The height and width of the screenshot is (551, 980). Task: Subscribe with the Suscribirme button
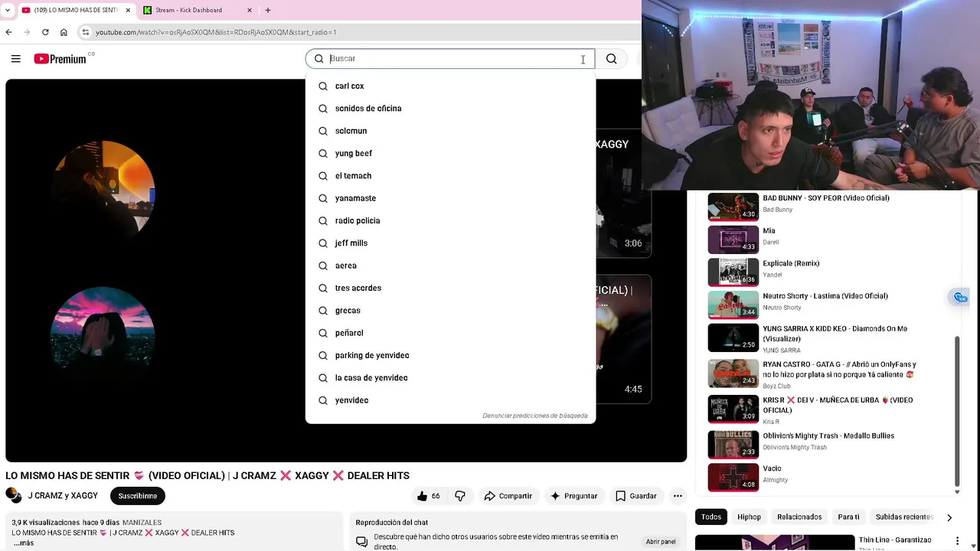pos(138,496)
